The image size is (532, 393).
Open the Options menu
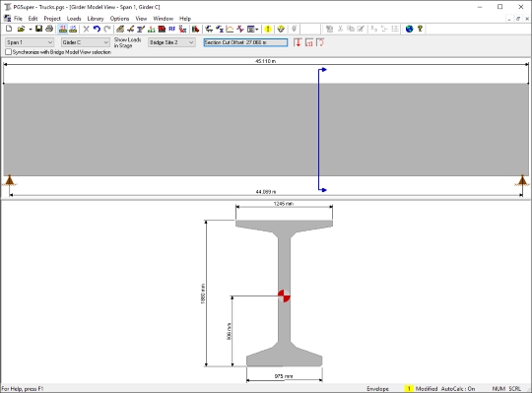pos(119,19)
